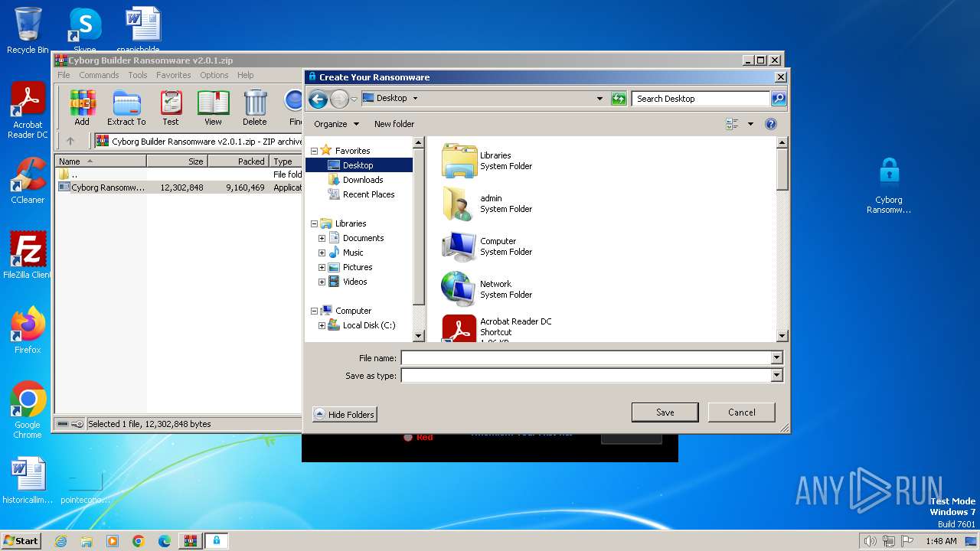Select the admin system folder icon
The width and height of the screenshot is (980, 551).
click(x=459, y=204)
